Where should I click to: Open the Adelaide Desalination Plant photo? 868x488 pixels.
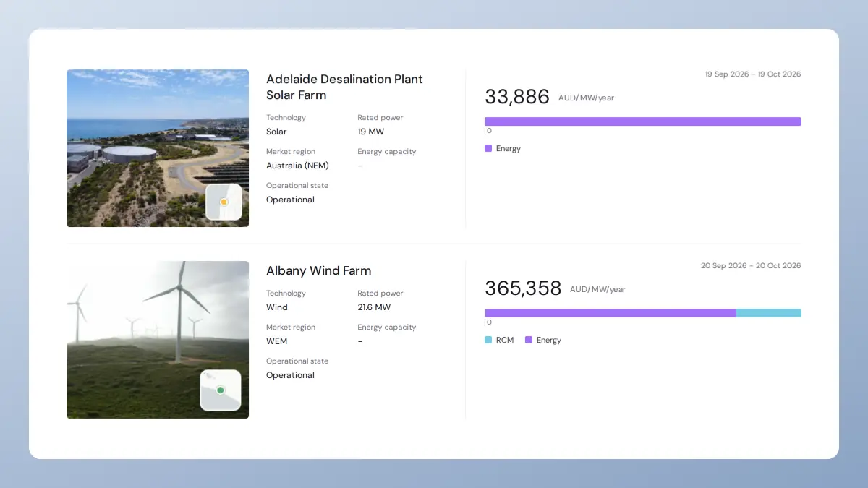pyautogui.click(x=158, y=148)
